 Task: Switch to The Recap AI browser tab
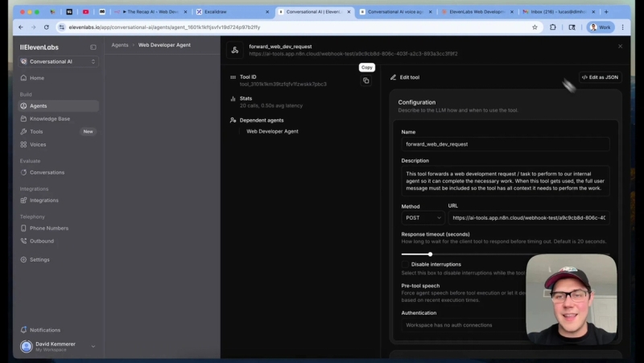coord(151,12)
